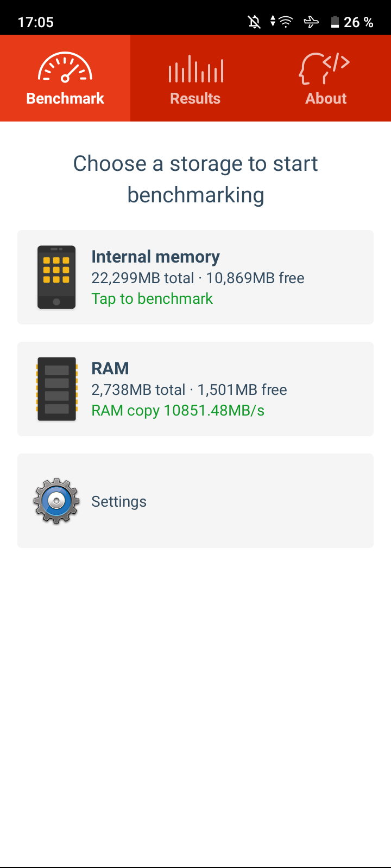Tap the Choose a storage heading
Screen dimensions: 391x868
tap(195, 179)
